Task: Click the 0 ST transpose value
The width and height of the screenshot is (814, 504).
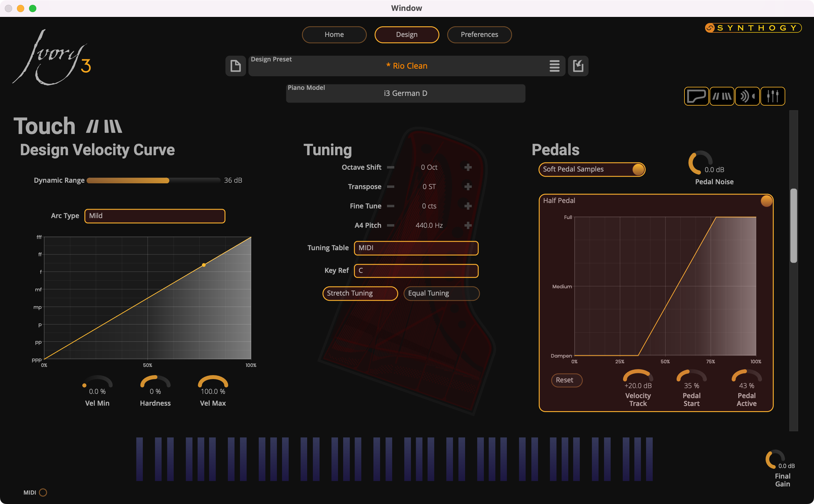Action: pos(429,187)
